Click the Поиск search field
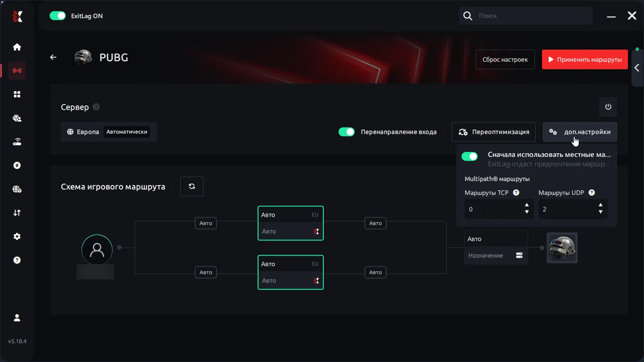 click(526, 16)
